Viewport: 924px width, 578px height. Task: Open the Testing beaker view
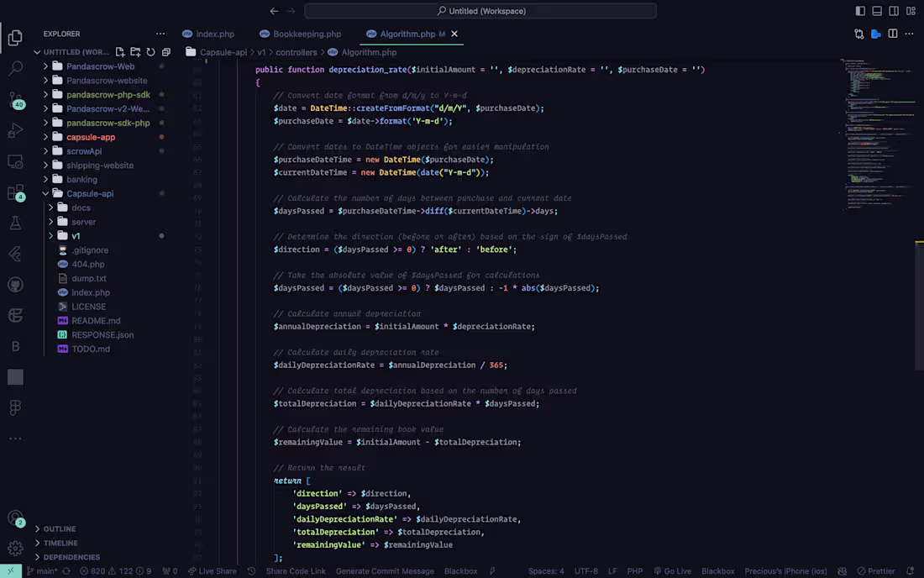click(x=15, y=223)
